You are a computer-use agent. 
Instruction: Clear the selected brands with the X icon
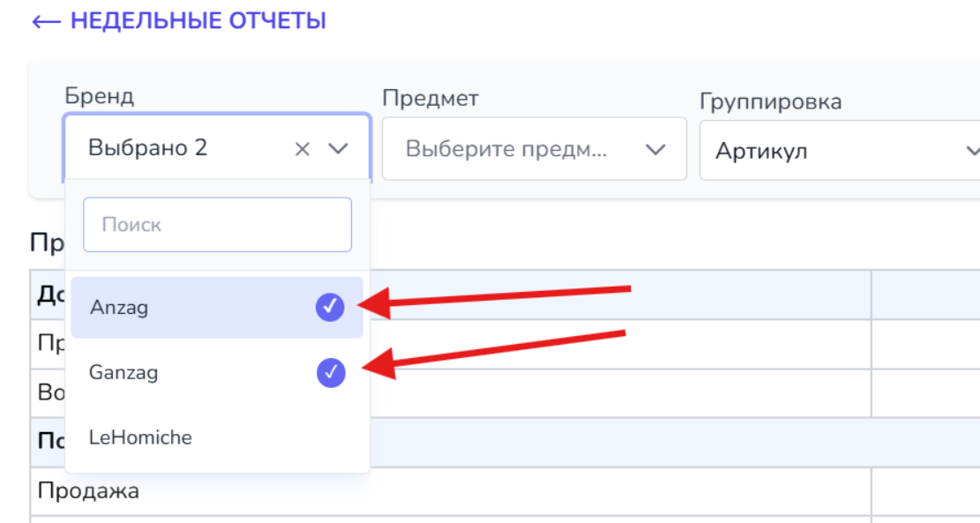tap(302, 149)
